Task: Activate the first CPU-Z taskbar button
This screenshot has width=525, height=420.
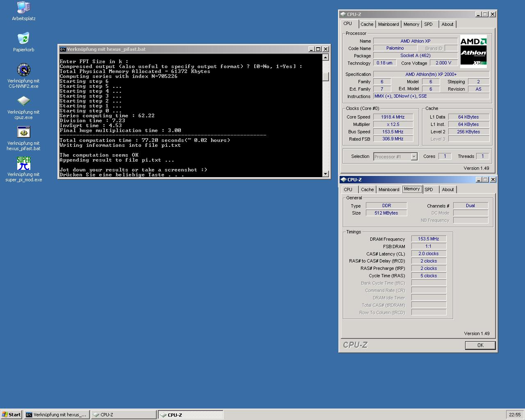Action: 123,415
